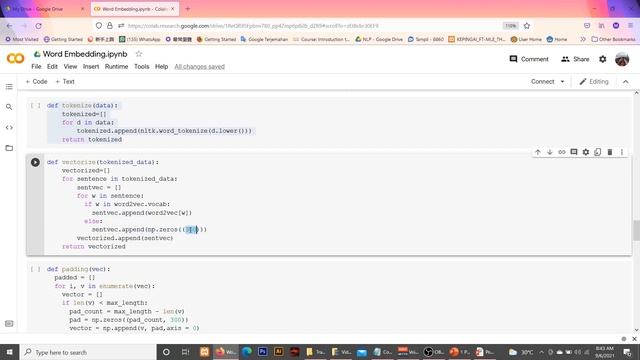Click the notebook vertical scrollbar thumb
The width and height of the screenshot is (640, 360).
(636, 230)
